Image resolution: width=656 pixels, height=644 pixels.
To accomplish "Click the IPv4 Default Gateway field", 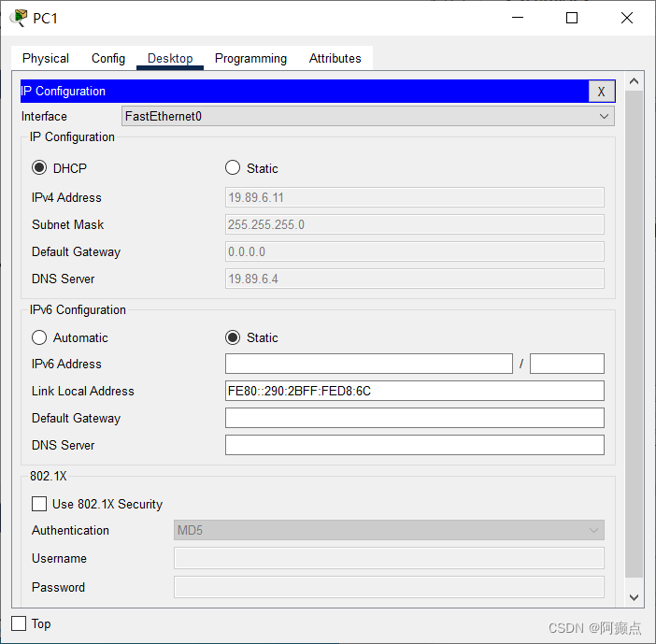I will (x=415, y=251).
